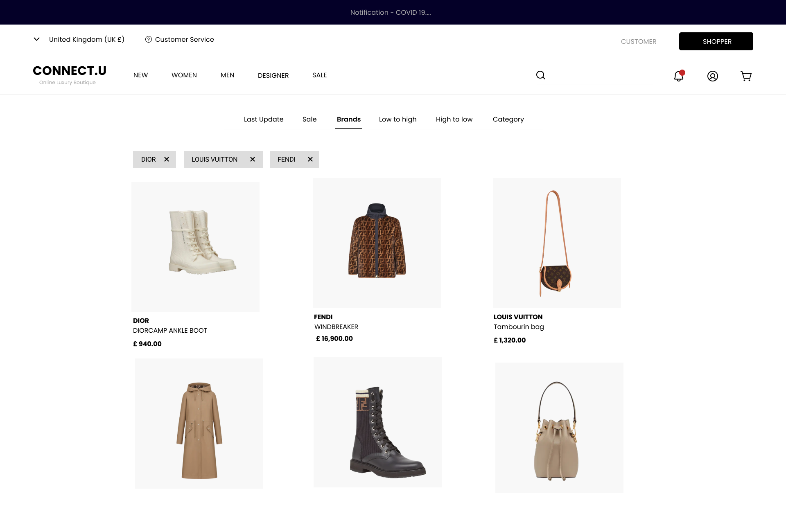Click the Customer Service help icon
Image resolution: width=786 pixels, height=532 pixels.
click(149, 40)
